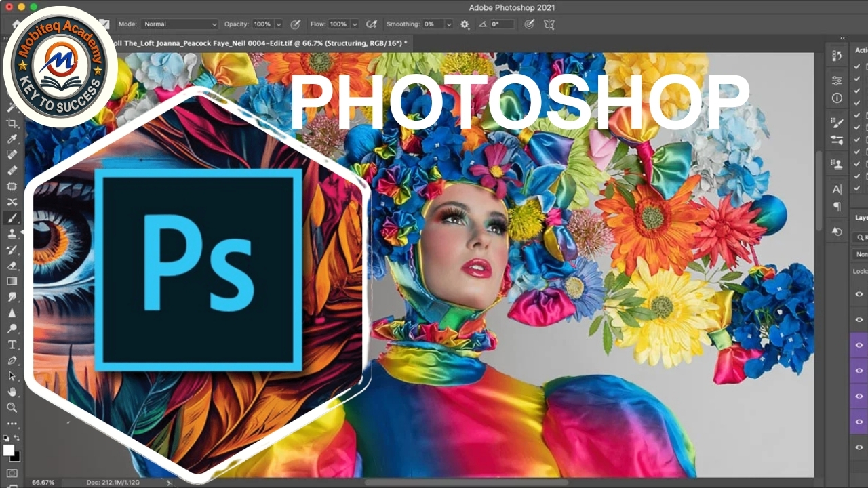Select the Horizontal Type tool
This screenshot has width=868, height=488.
tap(12, 344)
